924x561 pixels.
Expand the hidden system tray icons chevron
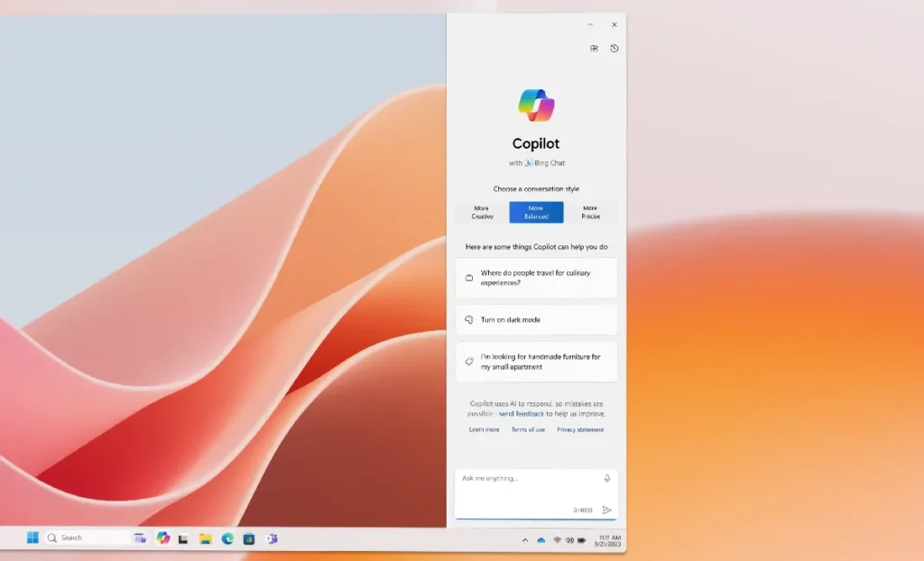point(525,540)
